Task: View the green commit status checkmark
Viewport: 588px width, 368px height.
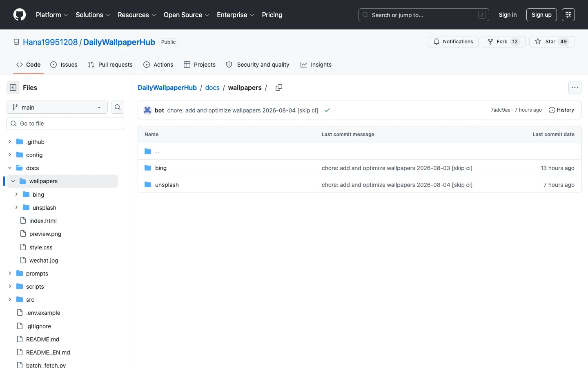Action: (327, 110)
